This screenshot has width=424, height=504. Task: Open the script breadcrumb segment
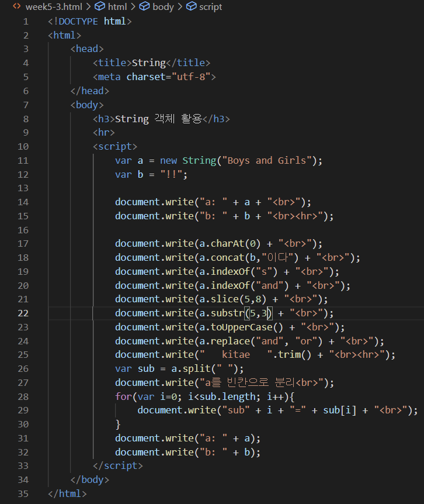pos(211,7)
